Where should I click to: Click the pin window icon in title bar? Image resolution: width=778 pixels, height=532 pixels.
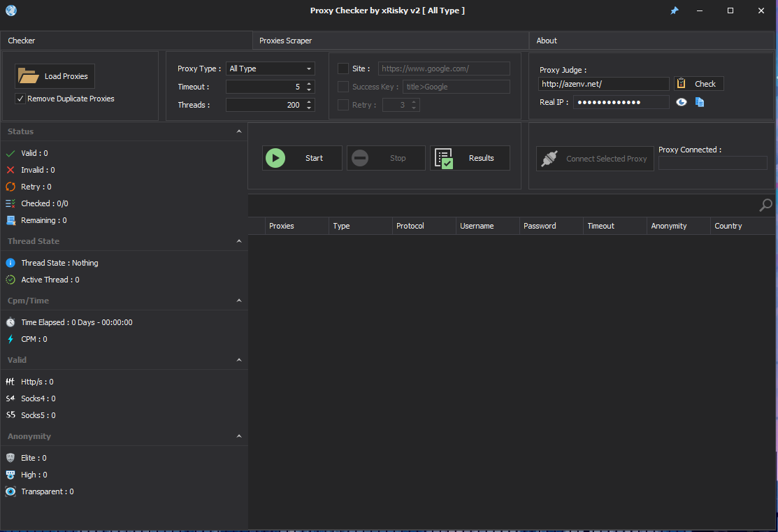[x=675, y=10]
